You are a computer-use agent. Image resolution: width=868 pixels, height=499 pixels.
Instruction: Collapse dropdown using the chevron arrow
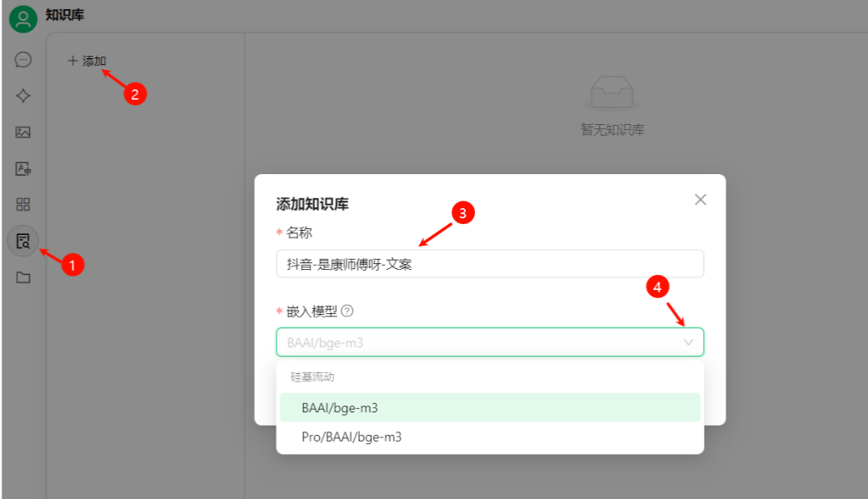[688, 342]
